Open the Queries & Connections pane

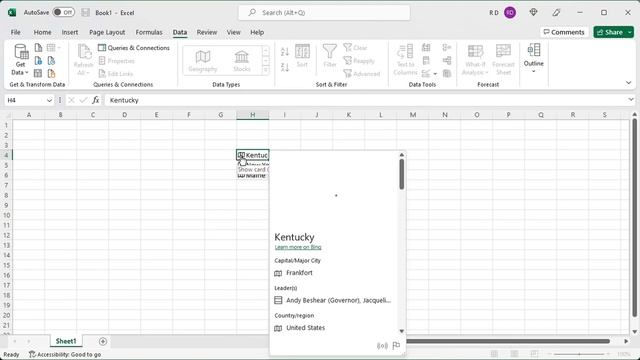(x=134, y=48)
